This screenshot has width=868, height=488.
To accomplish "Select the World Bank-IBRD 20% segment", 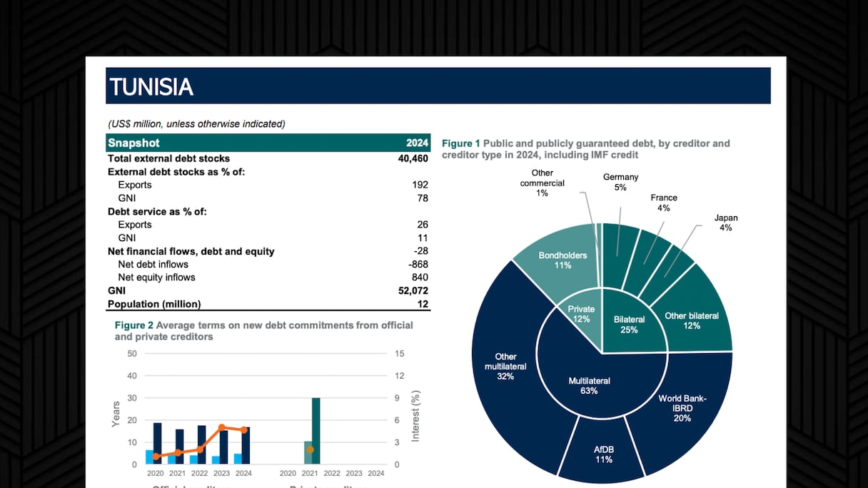I will pos(682,407).
